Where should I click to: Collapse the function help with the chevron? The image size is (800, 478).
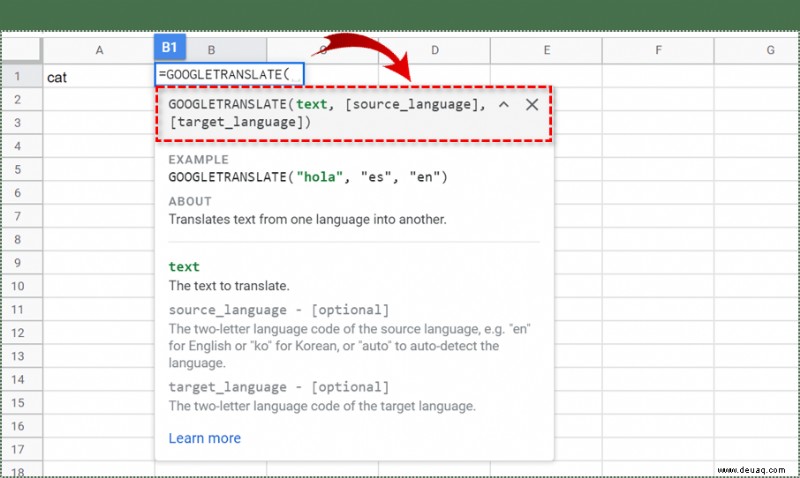504,105
